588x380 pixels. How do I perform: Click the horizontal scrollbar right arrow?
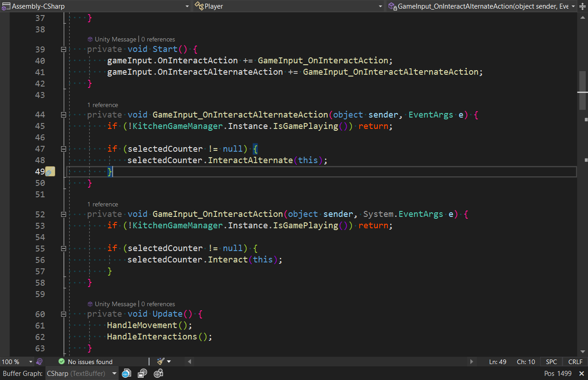(x=472, y=362)
